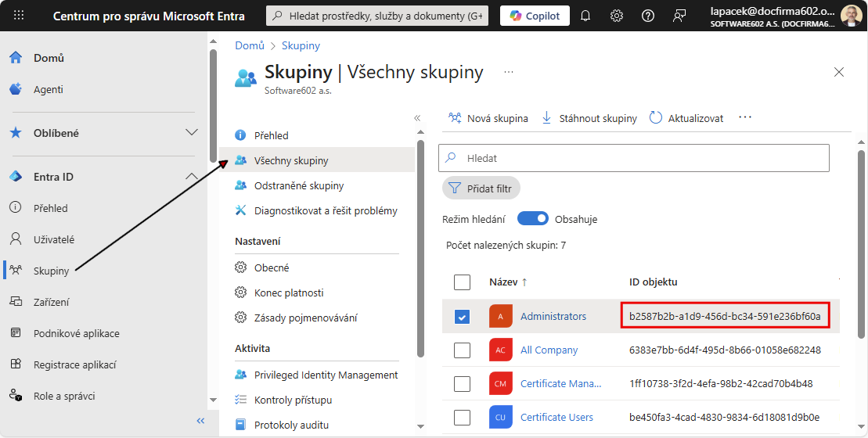The height and width of the screenshot is (438, 868).
Task: Click the Hledat groups search box
Action: [634, 158]
